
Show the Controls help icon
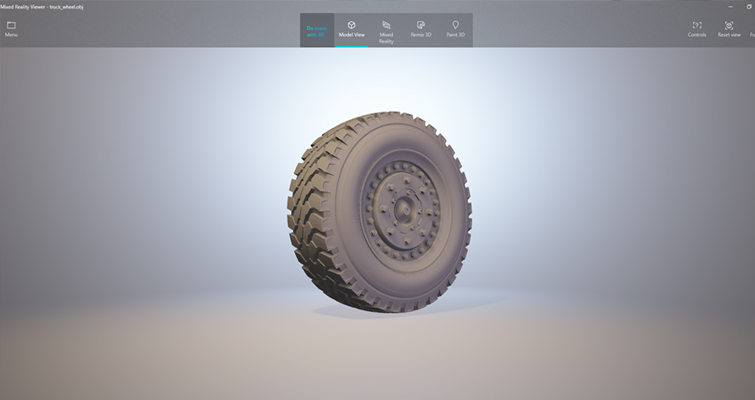[697, 25]
